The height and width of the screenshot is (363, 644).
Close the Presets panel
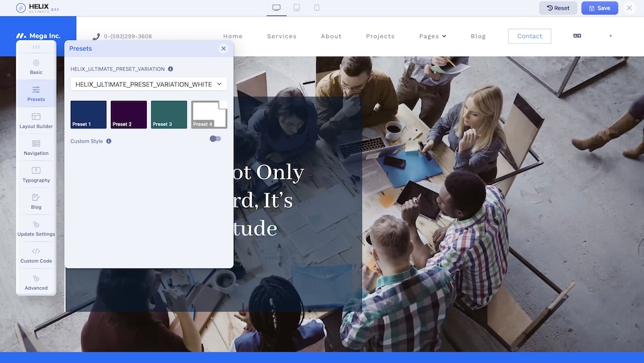coord(223,48)
